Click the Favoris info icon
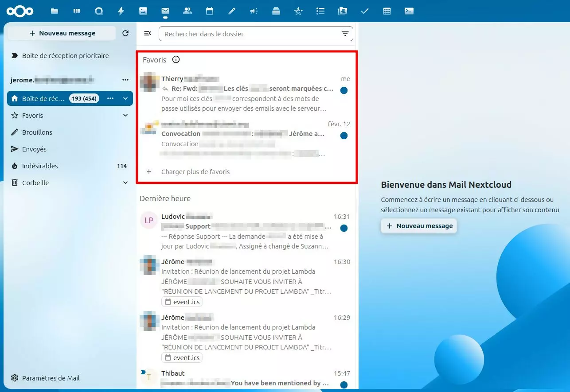Screen dimensions: 570x392 point(176,60)
